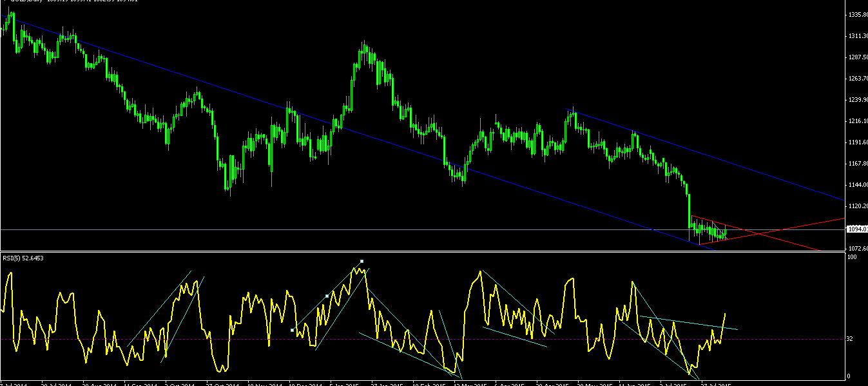Click the 1335.80 price scale label

[858, 14]
